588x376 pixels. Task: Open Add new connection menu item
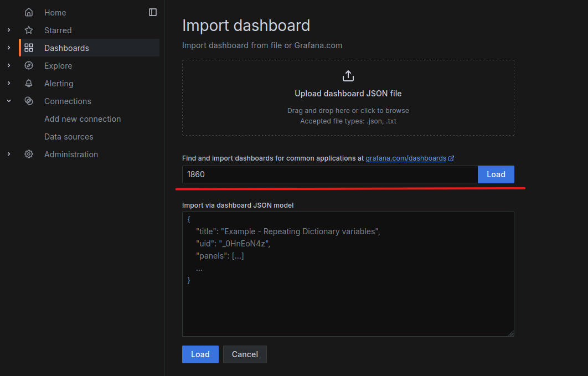[x=82, y=119]
